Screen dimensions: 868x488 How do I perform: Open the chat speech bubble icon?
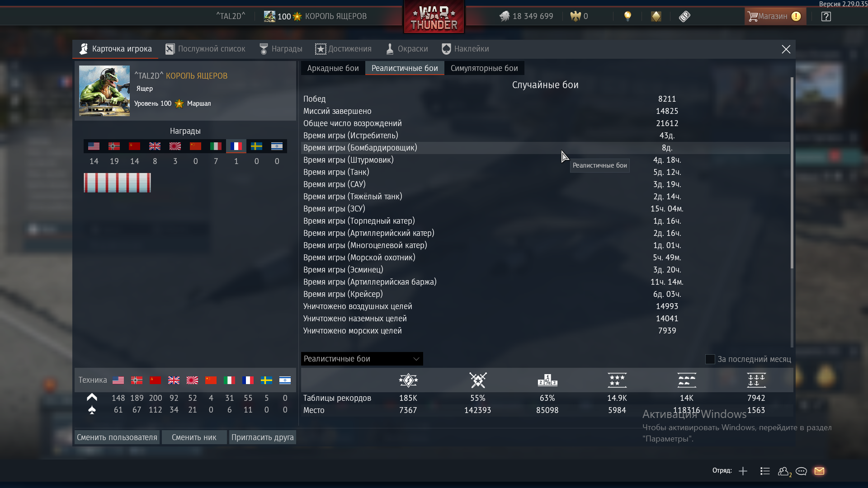[x=801, y=471]
